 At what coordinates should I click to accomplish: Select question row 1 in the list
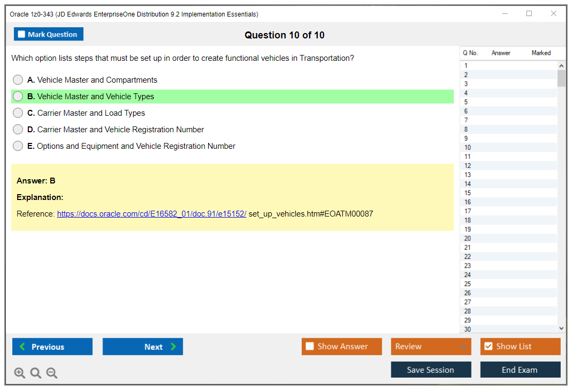(x=508, y=66)
